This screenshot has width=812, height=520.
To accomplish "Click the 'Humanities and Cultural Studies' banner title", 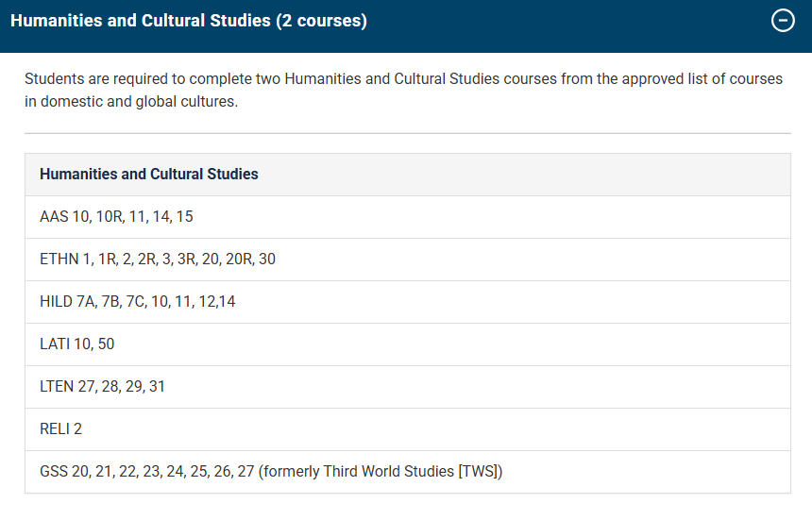I will pyautogui.click(x=140, y=21).
